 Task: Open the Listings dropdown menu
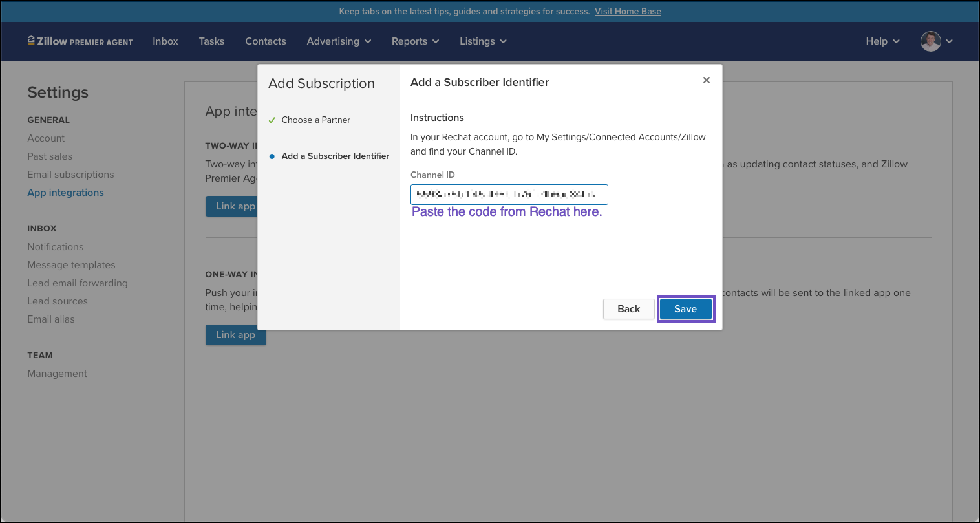[x=482, y=41]
